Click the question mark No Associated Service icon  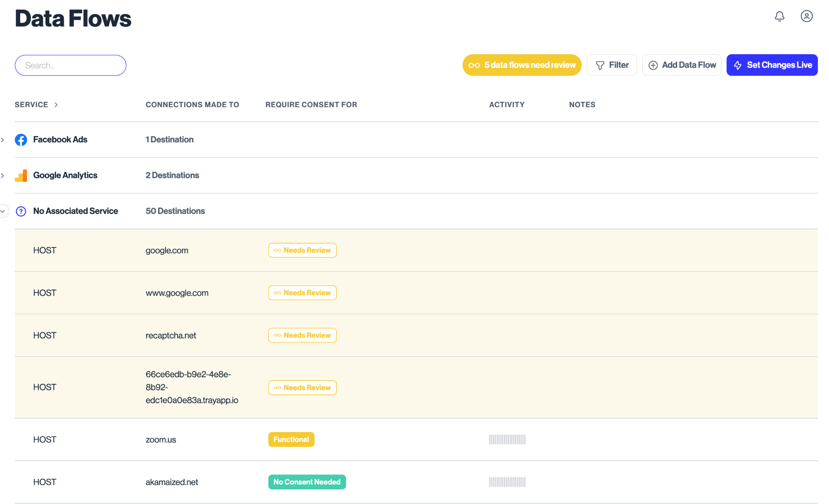pyautogui.click(x=21, y=211)
